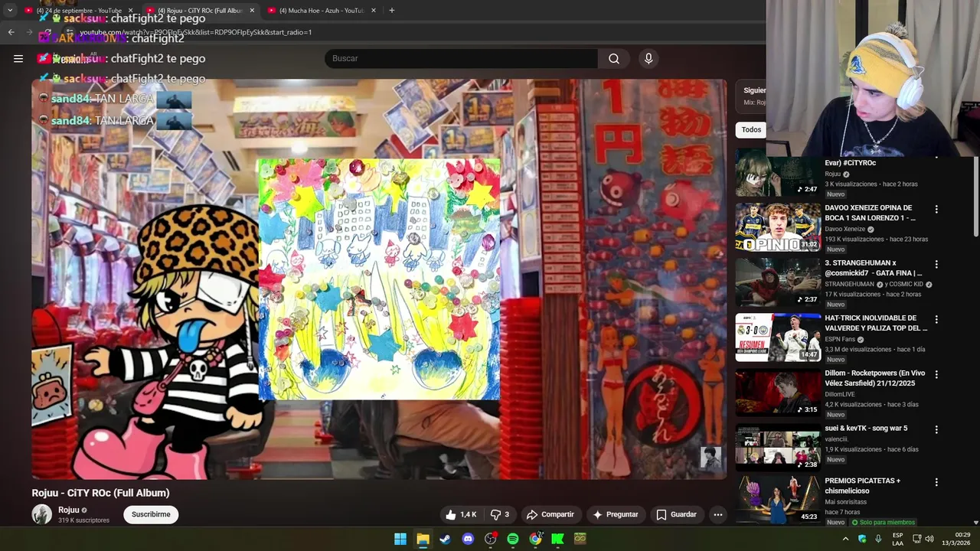The height and width of the screenshot is (551, 980).
Task: Open the Preguntar AI button
Action: [616, 514]
